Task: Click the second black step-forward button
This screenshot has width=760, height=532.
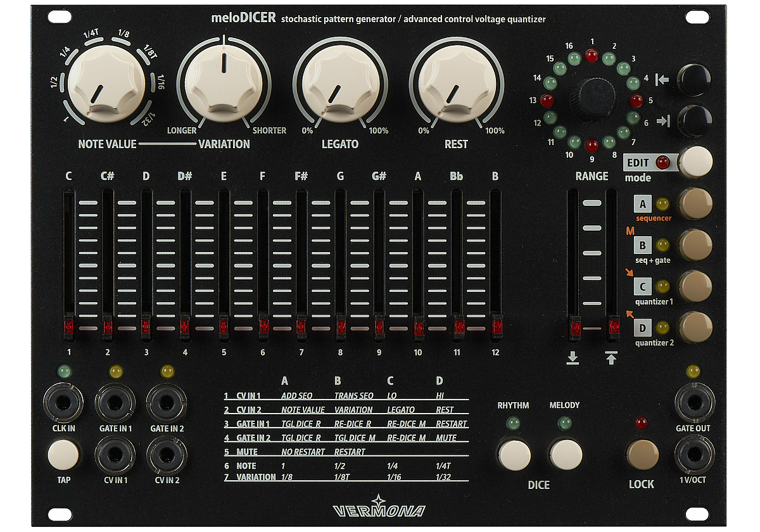Action: [695, 120]
